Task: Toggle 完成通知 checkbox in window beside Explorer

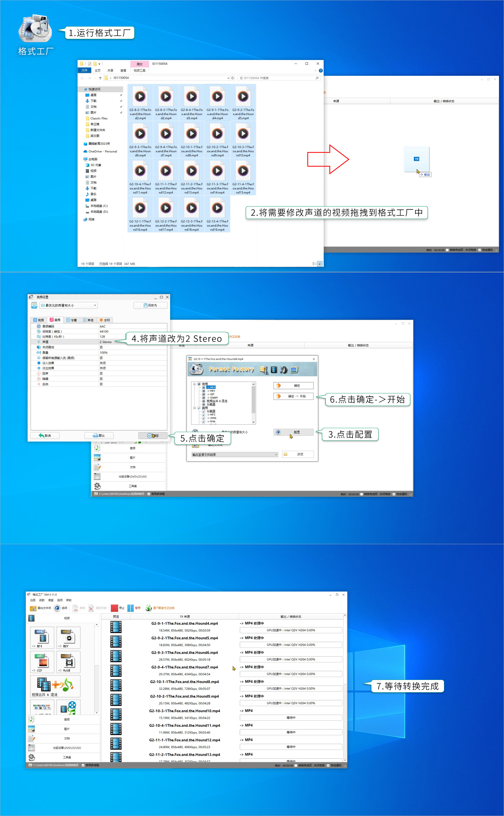Action: tap(479, 250)
